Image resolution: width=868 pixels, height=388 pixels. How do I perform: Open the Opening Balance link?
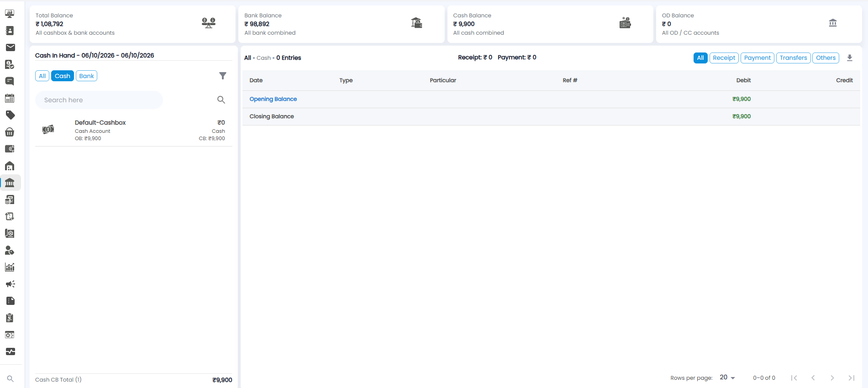[273, 99]
